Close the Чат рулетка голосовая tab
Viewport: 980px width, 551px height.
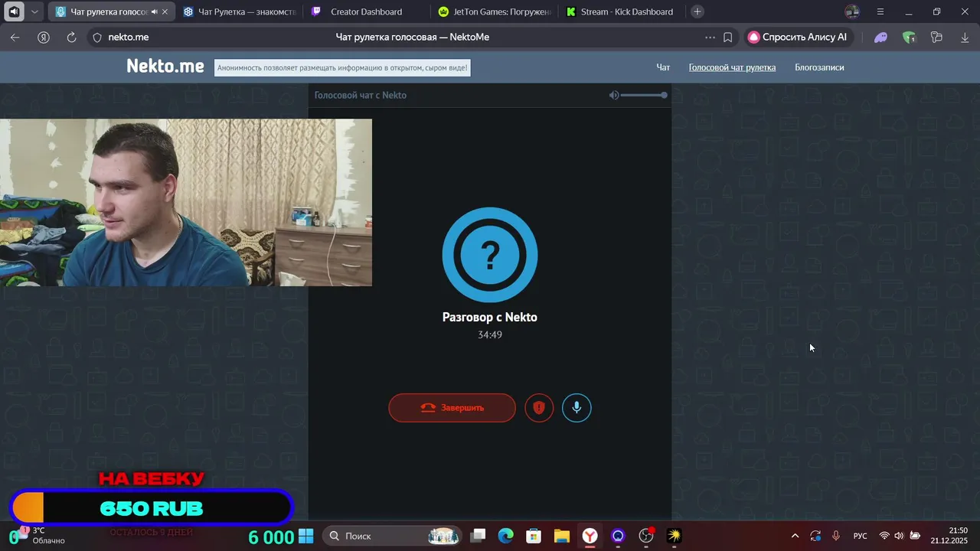point(165,11)
